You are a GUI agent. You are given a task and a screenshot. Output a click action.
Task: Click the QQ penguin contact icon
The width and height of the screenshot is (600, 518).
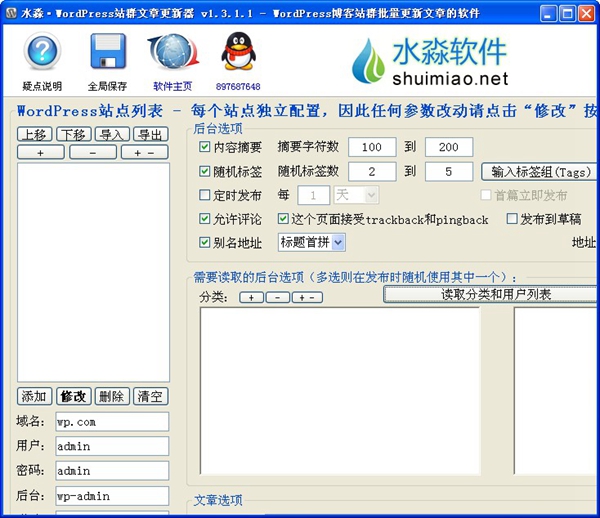point(238,51)
